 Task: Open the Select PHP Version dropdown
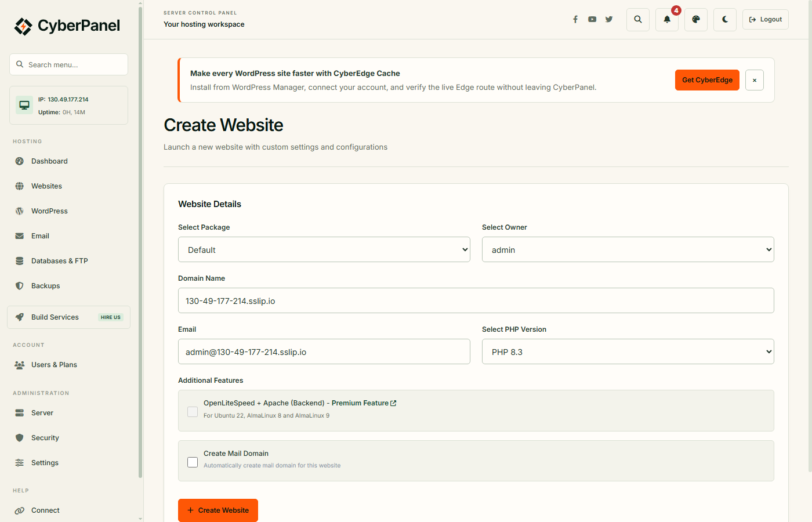tap(628, 351)
